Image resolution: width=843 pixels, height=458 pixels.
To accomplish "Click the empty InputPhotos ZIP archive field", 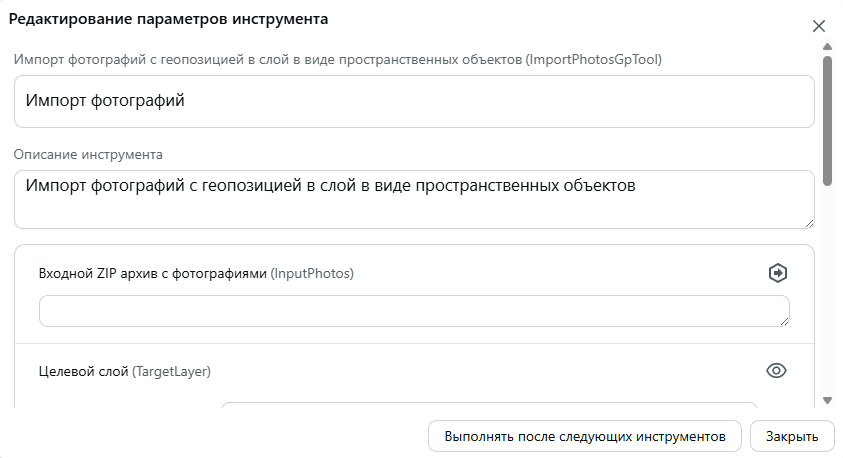I will (x=414, y=311).
